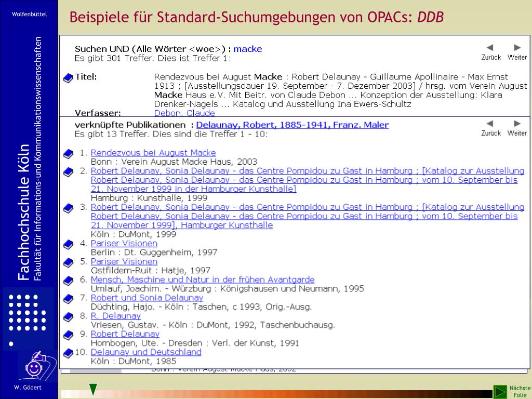The image size is (532, 399).
Task: Click the Wolfenbüttel label
Action: click(x=29, y=14)
